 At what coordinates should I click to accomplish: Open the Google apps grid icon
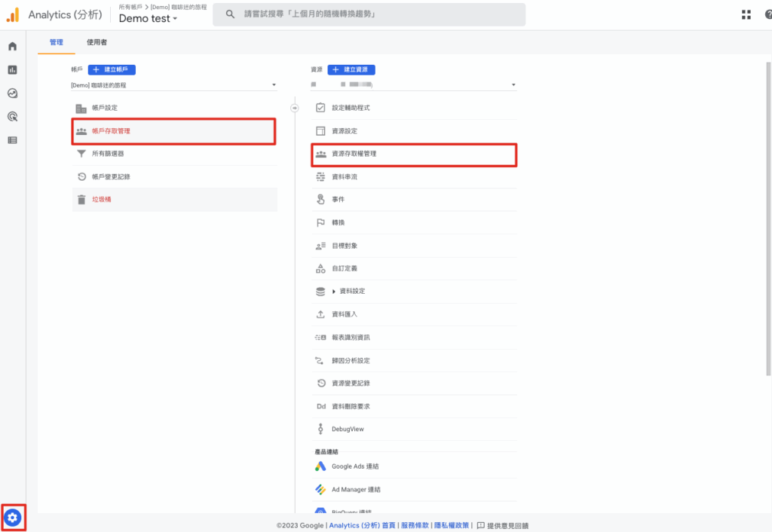[x=746, y=15]
